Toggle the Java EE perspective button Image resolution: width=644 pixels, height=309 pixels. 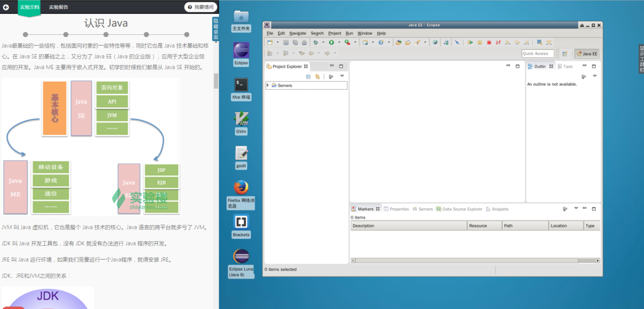[587, 53]
